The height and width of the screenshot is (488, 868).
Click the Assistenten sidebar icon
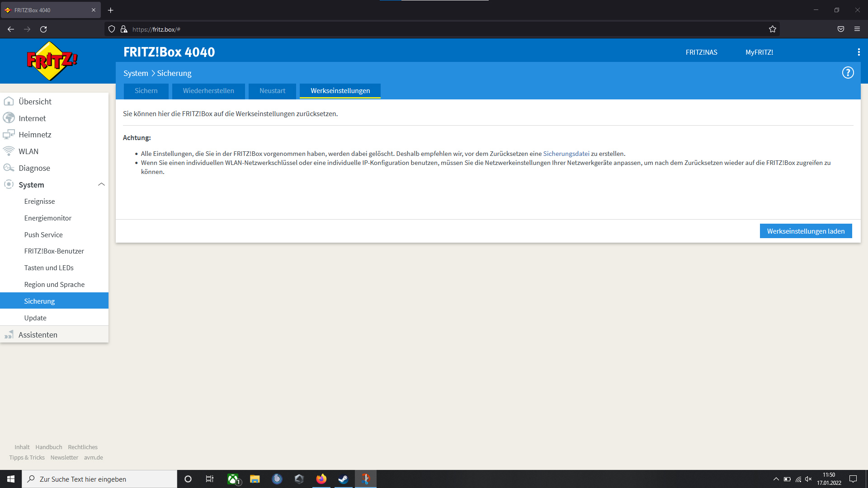9,335
